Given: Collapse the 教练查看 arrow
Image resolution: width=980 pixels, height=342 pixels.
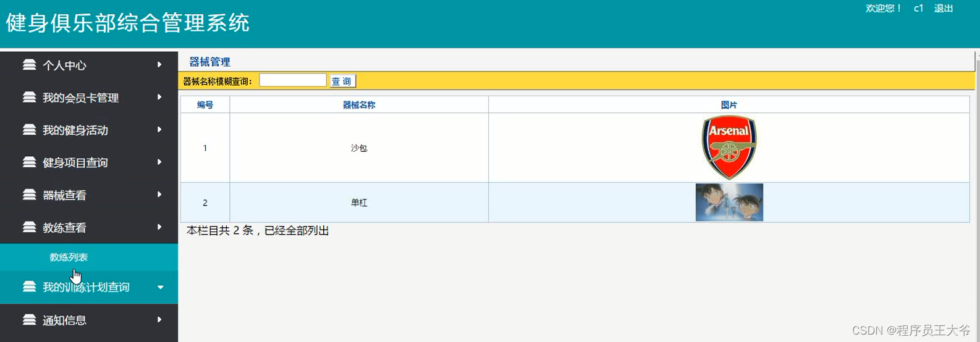Looking at the screenshot, I should 159,227.
